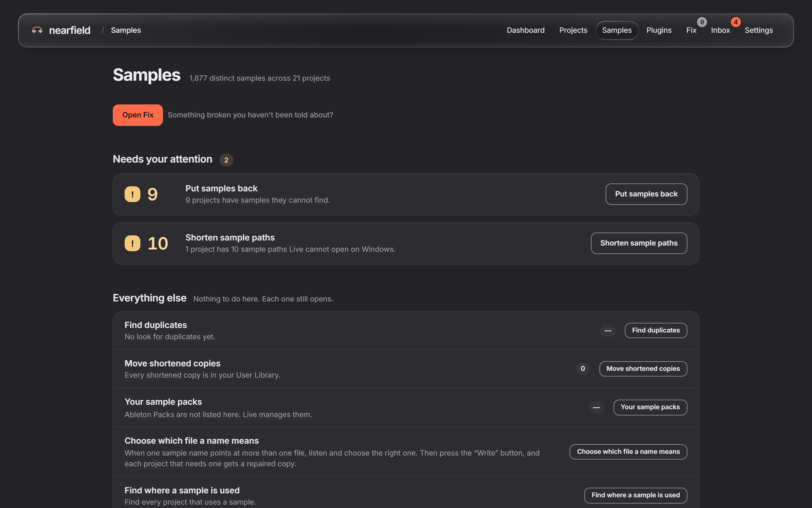This screenshot has width=812, height=508.
Task: Click the Needs your attention count badge
Action: 226,160
